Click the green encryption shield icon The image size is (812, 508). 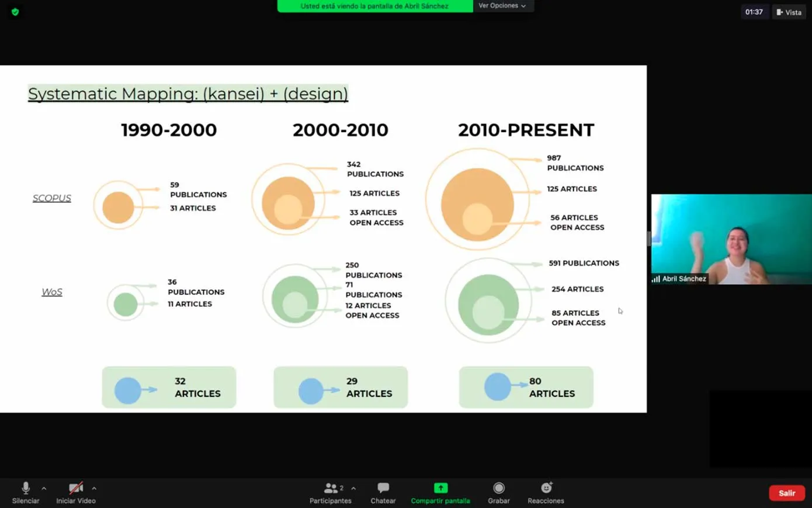pos(15,12)
